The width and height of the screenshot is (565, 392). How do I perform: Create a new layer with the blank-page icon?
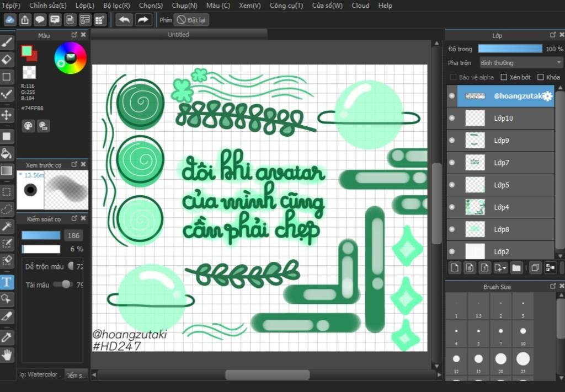[455, 268]
